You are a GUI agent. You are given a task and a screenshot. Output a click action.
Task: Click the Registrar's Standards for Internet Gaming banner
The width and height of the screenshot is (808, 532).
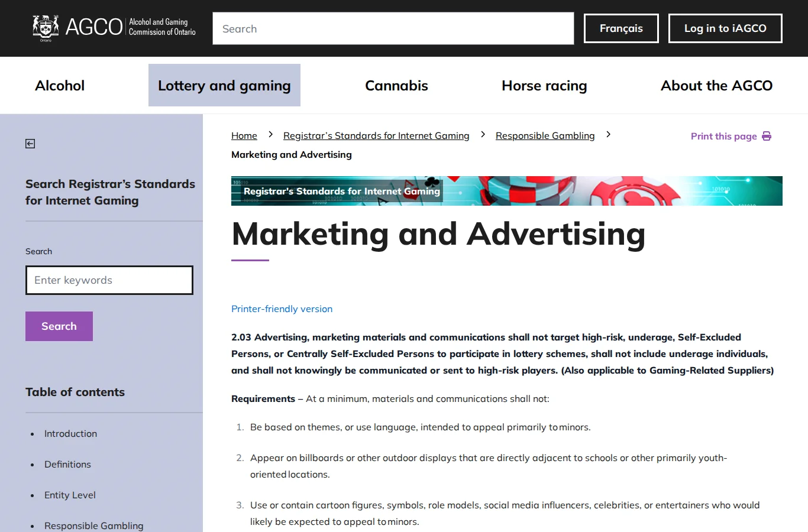click(506, 191)
